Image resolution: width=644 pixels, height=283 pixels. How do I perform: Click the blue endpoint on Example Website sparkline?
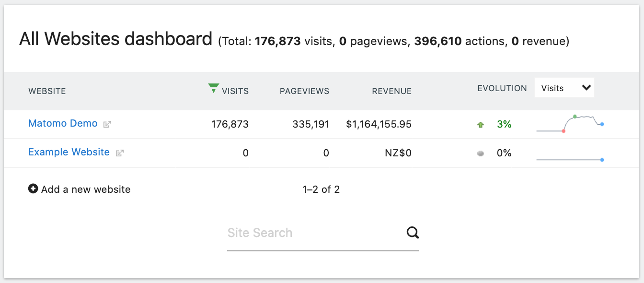[602, 160]
